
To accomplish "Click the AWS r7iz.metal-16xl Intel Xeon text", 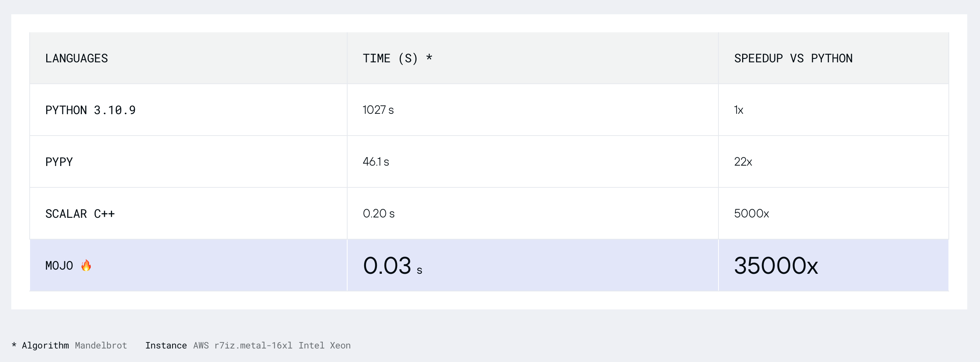I will click(272, 345).
